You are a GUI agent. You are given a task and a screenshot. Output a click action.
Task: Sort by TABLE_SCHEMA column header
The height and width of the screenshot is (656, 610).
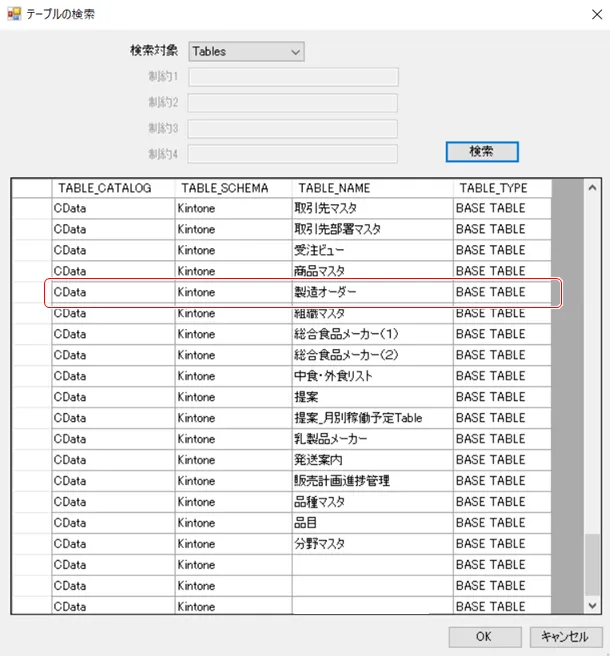233,188
